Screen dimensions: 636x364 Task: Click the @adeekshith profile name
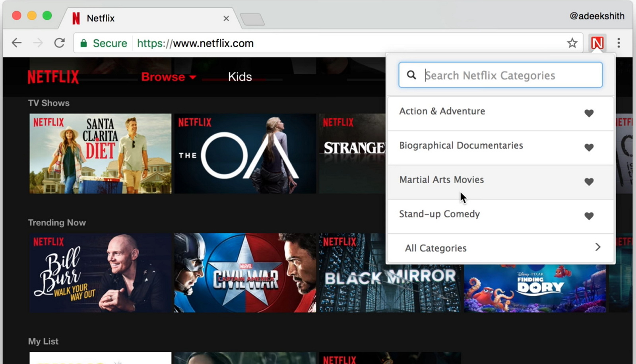[x=597, y=16]
